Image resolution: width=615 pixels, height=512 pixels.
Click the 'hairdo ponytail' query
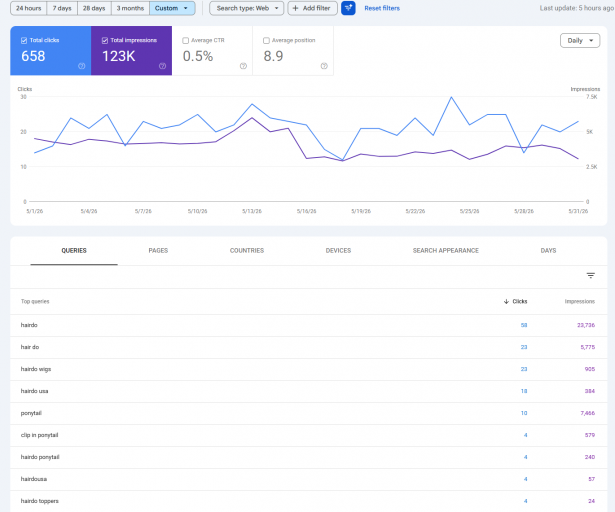40,457
